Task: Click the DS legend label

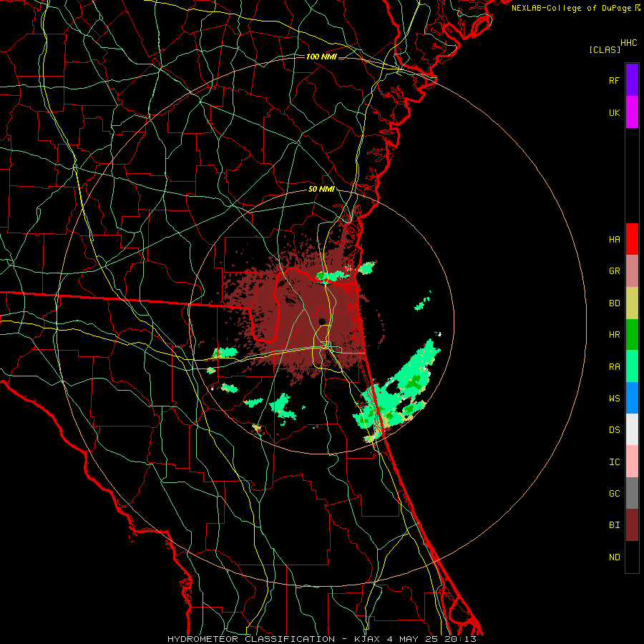Action: [615, 430]
